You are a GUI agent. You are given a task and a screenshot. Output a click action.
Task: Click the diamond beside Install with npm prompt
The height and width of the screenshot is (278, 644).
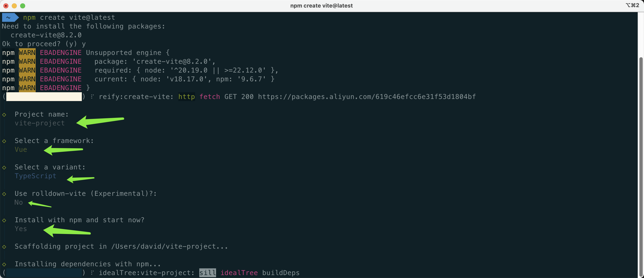(x=4, y=220)
